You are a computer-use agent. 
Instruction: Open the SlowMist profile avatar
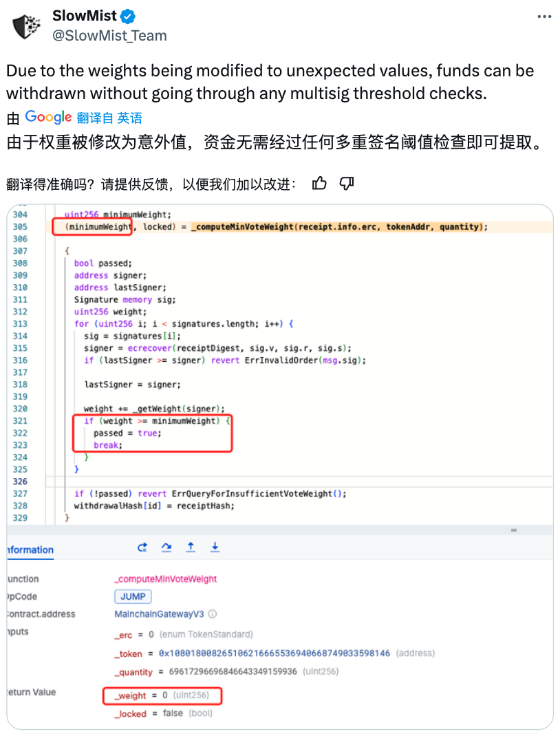(x=27, y=25)
